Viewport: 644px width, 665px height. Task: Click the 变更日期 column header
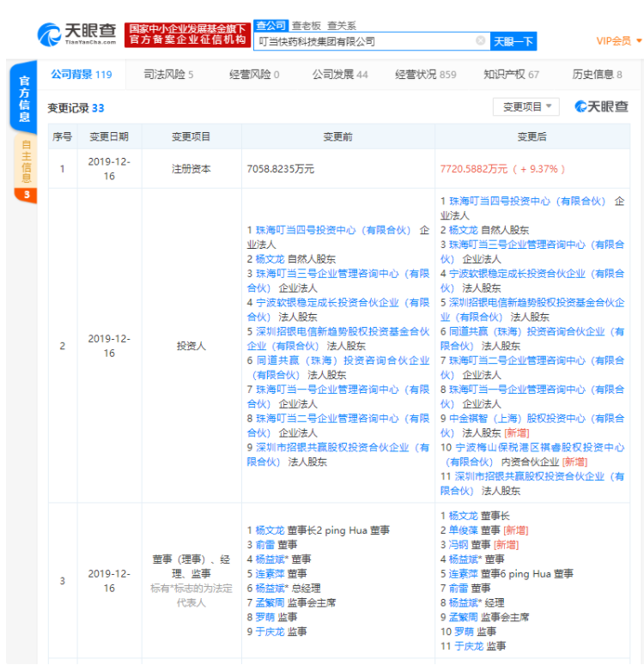pos(109,136)
